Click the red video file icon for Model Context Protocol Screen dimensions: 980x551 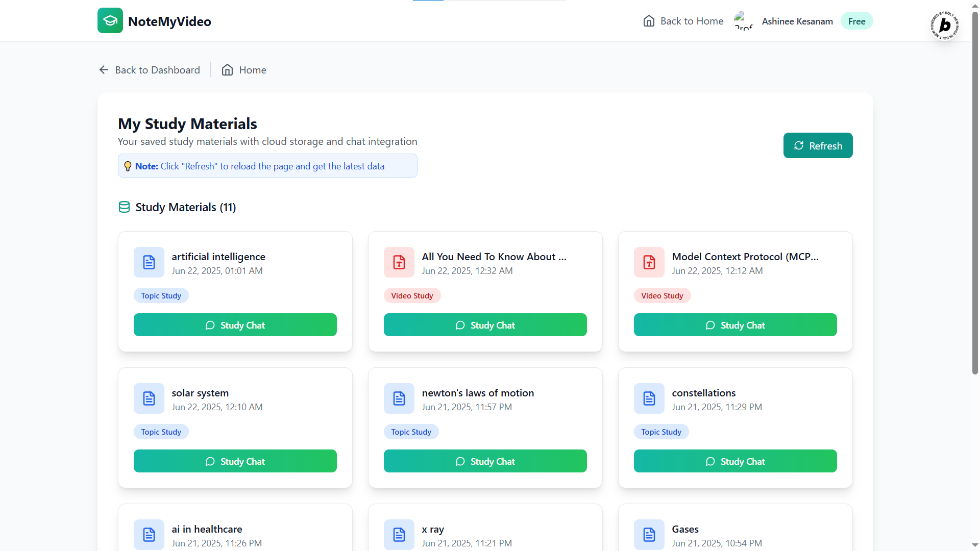pos(649,262)
